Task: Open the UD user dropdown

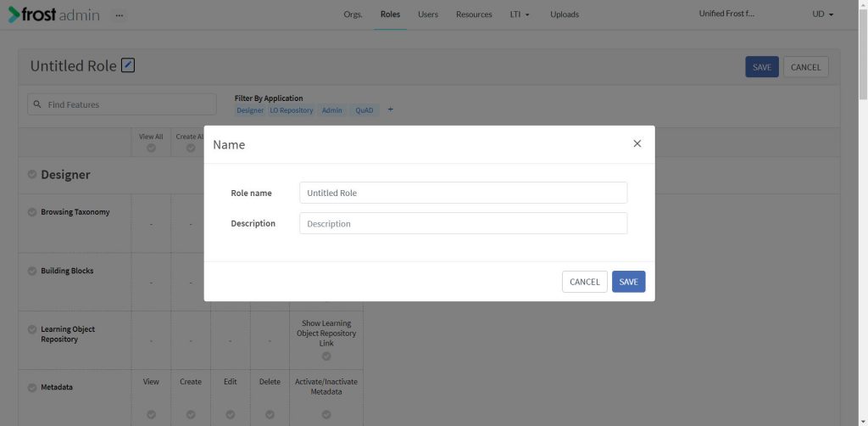Action: pyautogui.click(x=822, y=14)
